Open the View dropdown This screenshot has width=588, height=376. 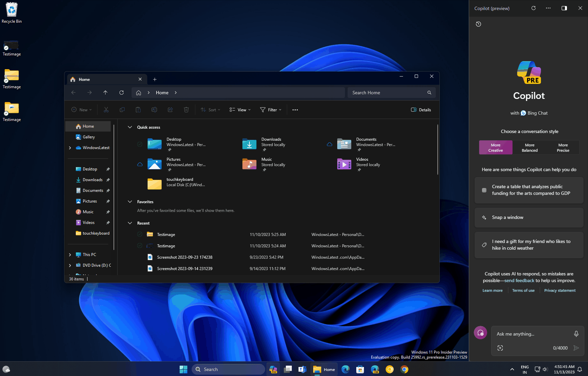click(x=240, y=110)
